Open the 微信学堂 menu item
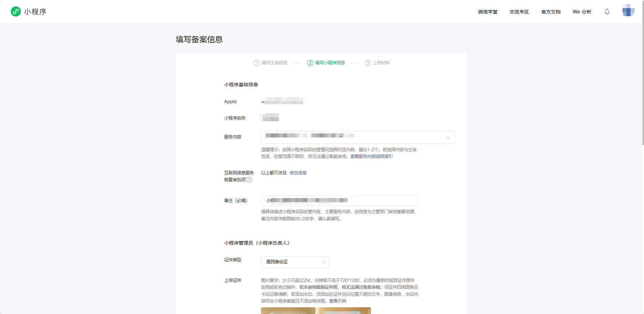This screenshot has width=644, height=314. (487, 11)
